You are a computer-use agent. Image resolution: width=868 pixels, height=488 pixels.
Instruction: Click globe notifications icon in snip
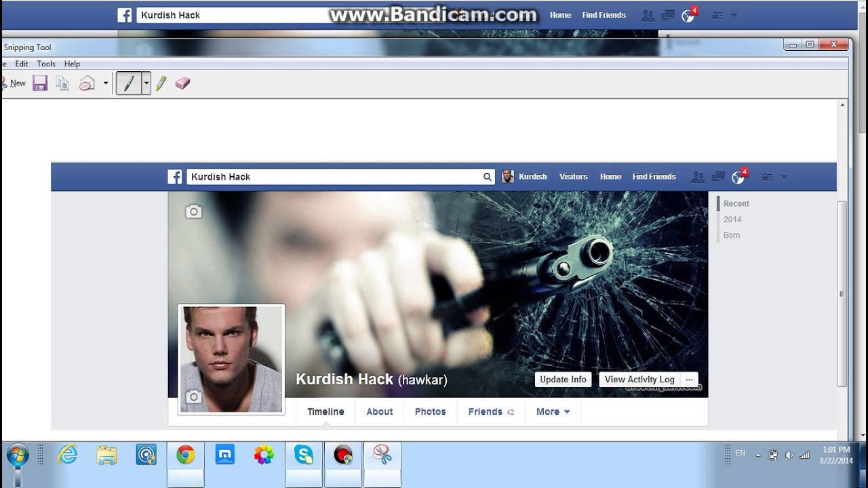738,178
